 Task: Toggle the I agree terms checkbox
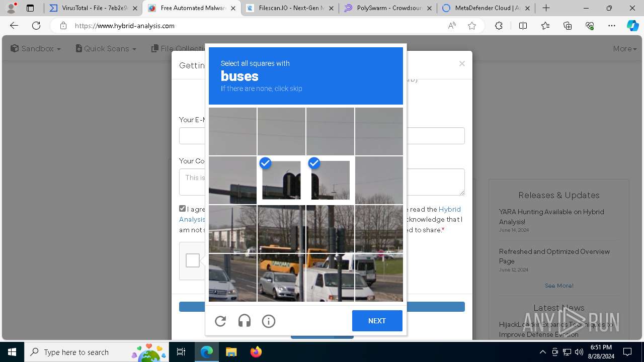[183, 208]
